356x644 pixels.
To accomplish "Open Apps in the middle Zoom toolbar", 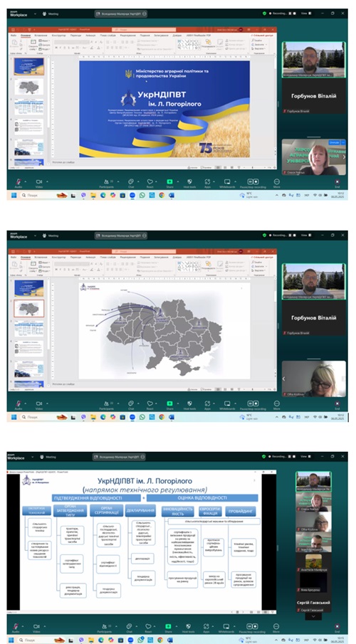I will [208, 405].
